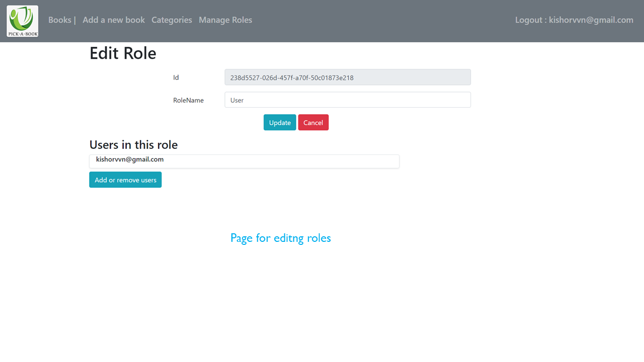Click the RoleName label
644x362 pixels.
tap(188, 101)
